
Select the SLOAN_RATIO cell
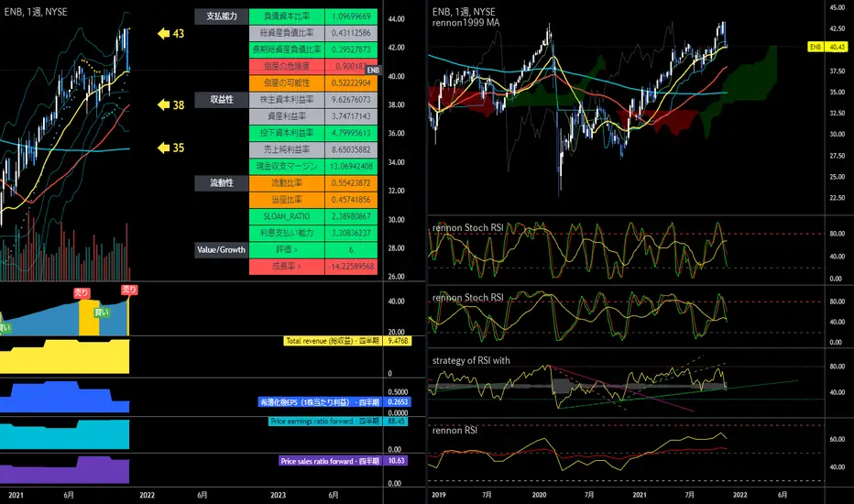click(x=287, y=216)
